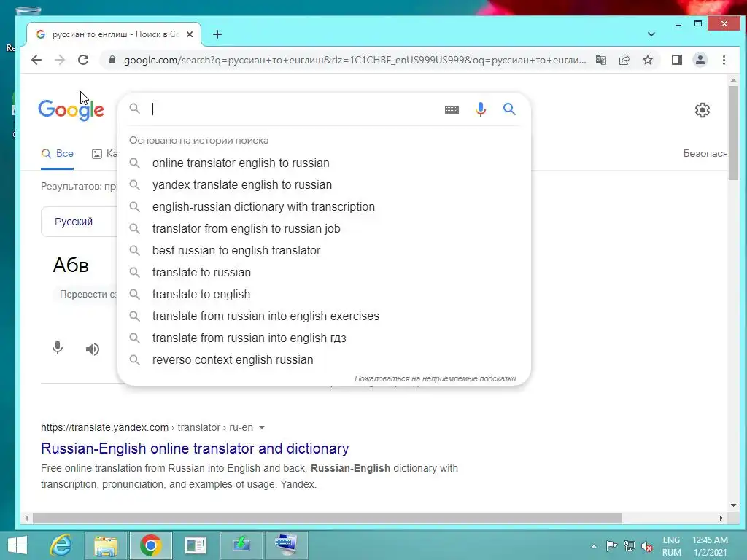Switch to the images search tab

[104, 153]
